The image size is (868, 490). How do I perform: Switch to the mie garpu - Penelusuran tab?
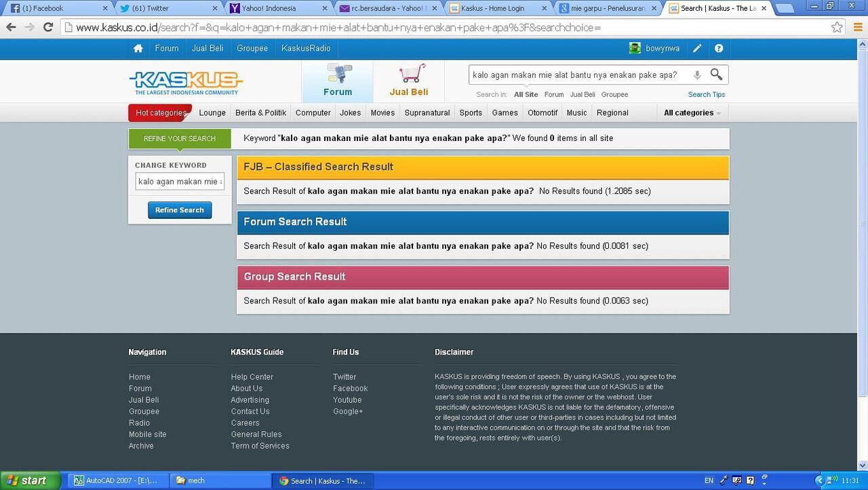pos(606,9)
